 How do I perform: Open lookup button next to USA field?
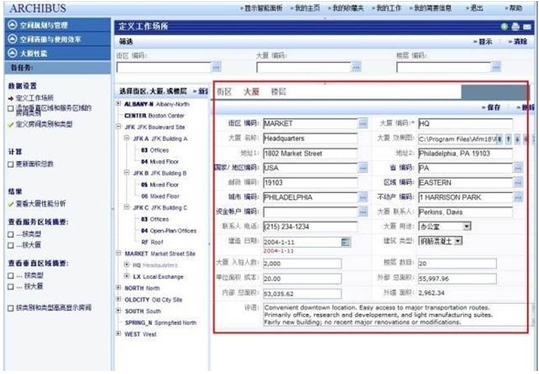(x=363, y=168)
